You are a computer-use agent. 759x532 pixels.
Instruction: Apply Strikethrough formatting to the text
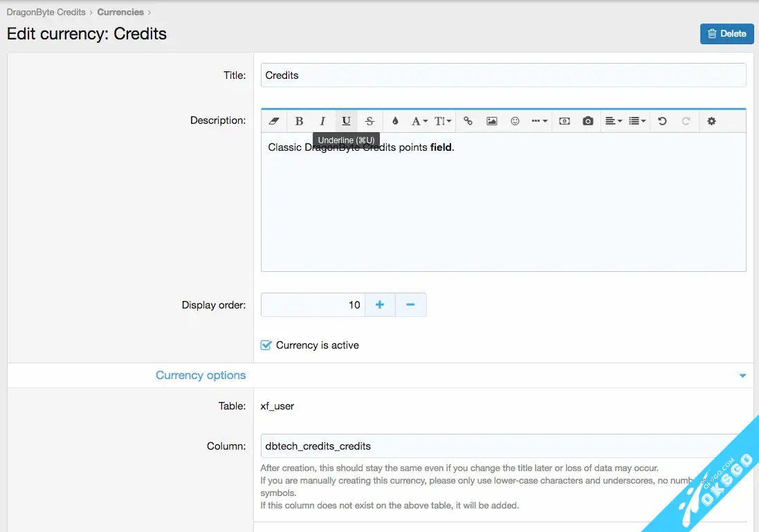click(x=369, y=121)
